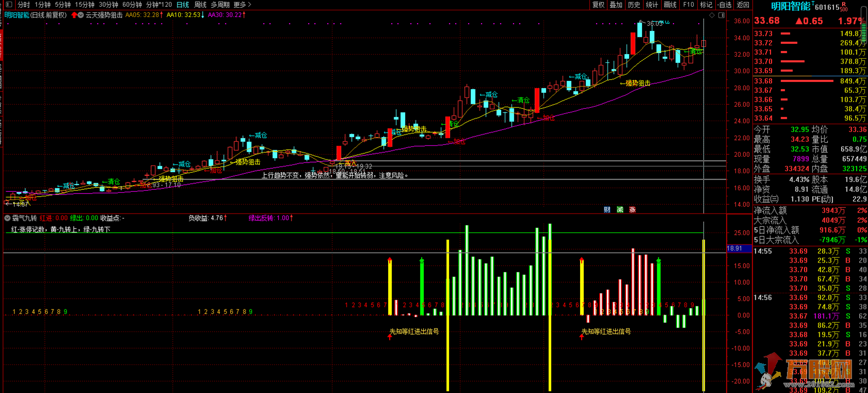Click the 标记 mark button

[x=706, y=5]
